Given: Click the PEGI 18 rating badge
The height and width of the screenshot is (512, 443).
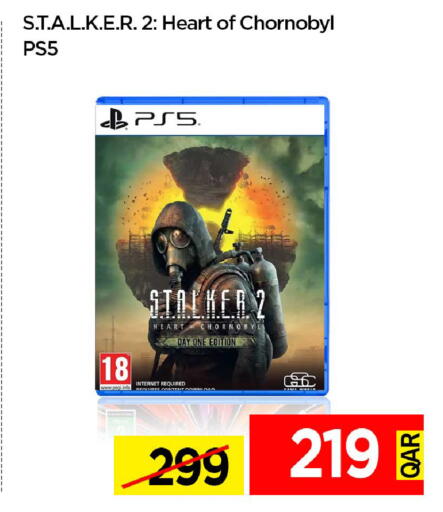Looking at the screenshot, I should [x=115, y=372].
